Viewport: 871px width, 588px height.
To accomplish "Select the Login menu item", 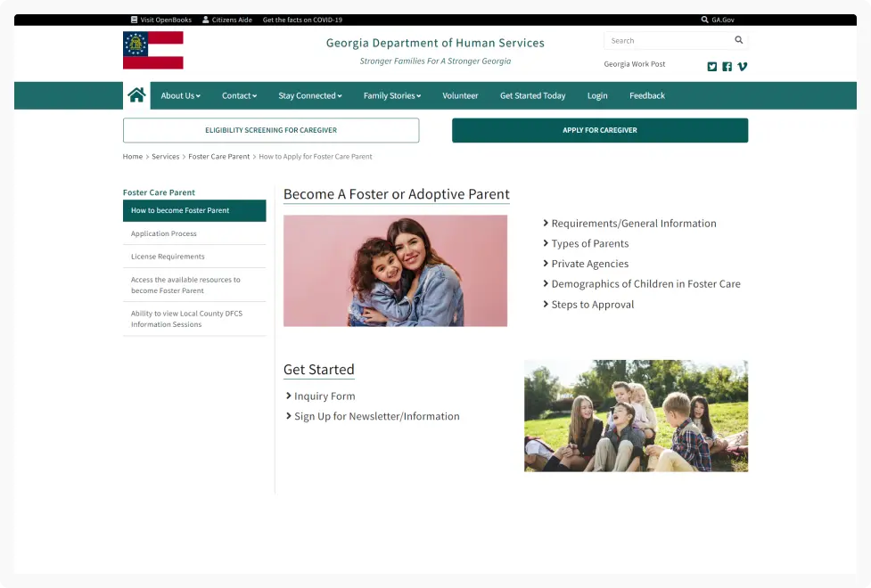I will coord(597,96).
